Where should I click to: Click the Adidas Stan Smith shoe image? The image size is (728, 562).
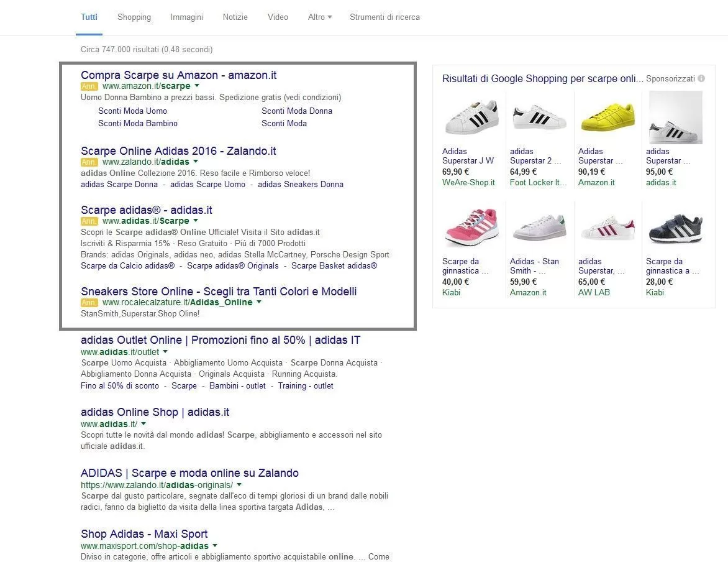[x=539, y=228]
